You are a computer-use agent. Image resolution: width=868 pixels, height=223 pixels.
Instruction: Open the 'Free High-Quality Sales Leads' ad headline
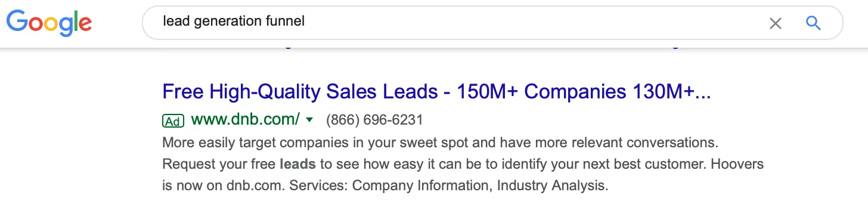[x=436, y=92]
